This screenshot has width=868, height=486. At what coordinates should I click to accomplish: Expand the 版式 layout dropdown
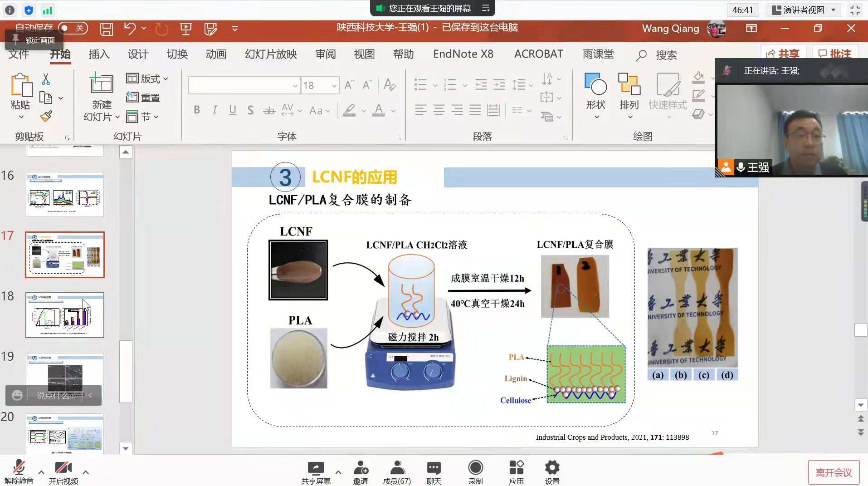click(147, 79)
